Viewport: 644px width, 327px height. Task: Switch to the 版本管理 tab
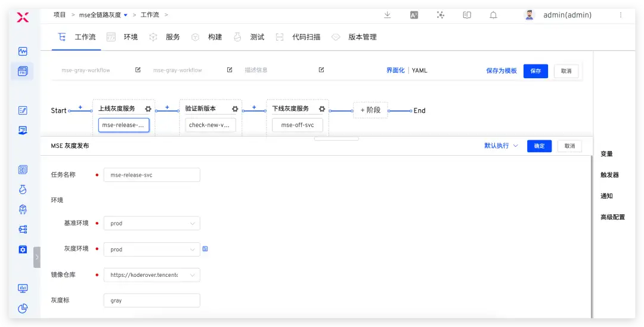(354, 37)
